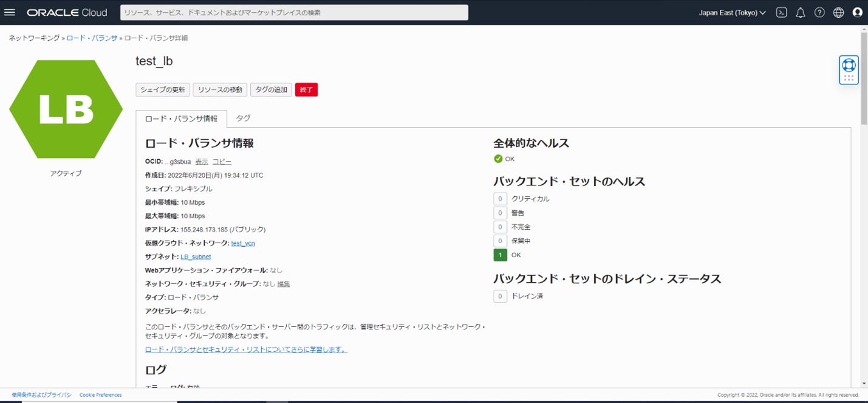
Task: Open the floating support lifebuoy widget
Action: (x=849, y=66)
